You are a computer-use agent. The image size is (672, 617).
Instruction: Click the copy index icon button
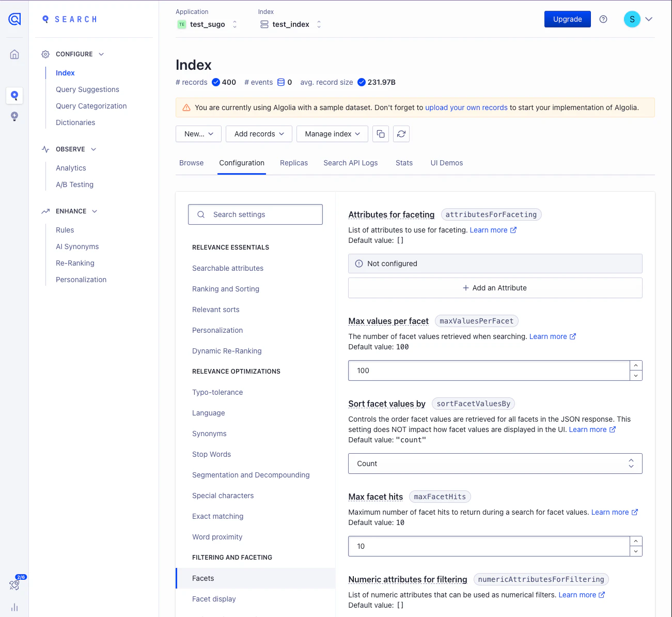click(x=381, y=134)
